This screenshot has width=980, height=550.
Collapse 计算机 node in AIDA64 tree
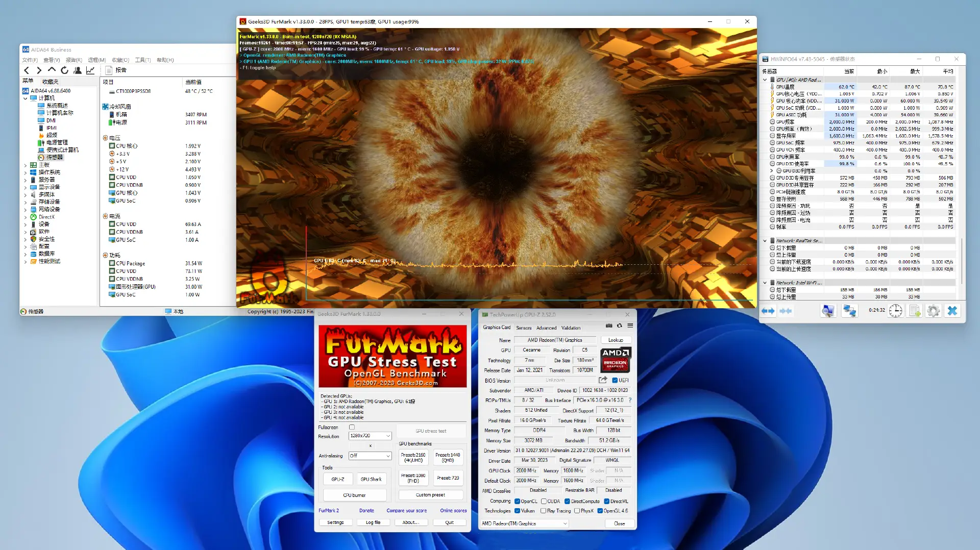click(x=26, y=98)
